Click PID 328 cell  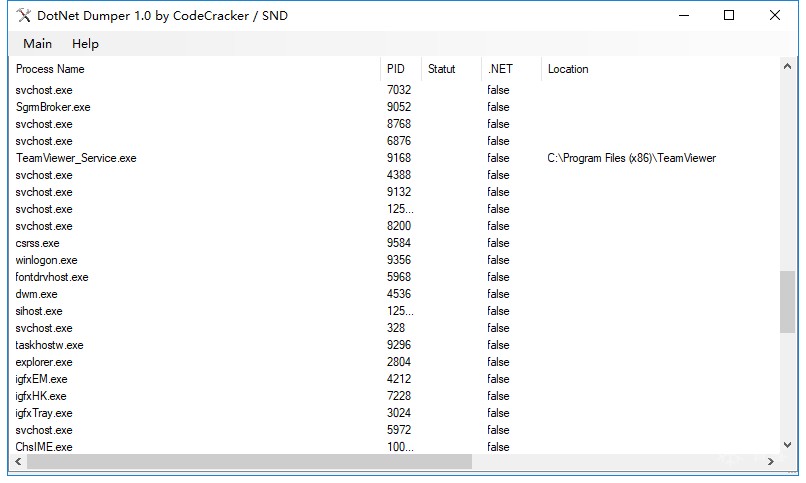click(x=396, y=328)
